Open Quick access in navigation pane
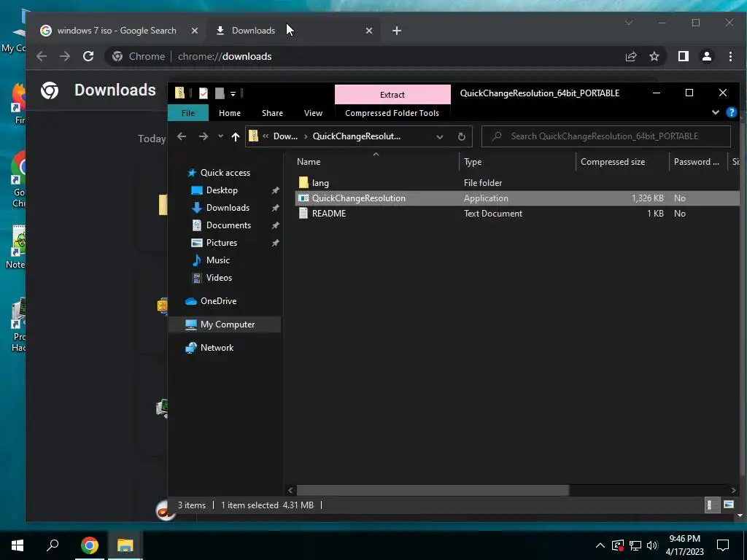Screen dimensions: 747x560 [x=225, y=172]
